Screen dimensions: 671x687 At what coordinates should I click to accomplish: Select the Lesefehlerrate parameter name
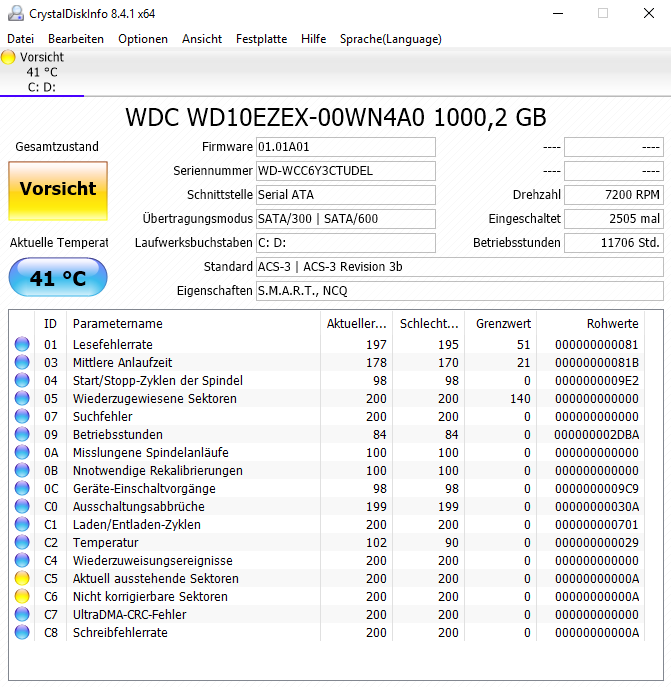[113, 345]
